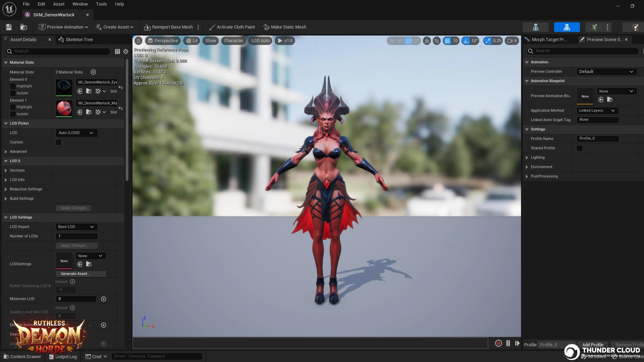Select the viewport Scale tool
644x362 pixels.
click(x=416, y=41)
